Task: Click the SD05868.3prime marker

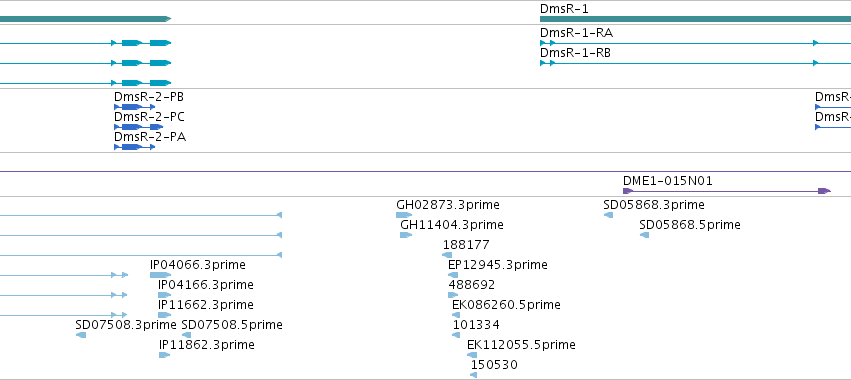Action: [608, 215]
